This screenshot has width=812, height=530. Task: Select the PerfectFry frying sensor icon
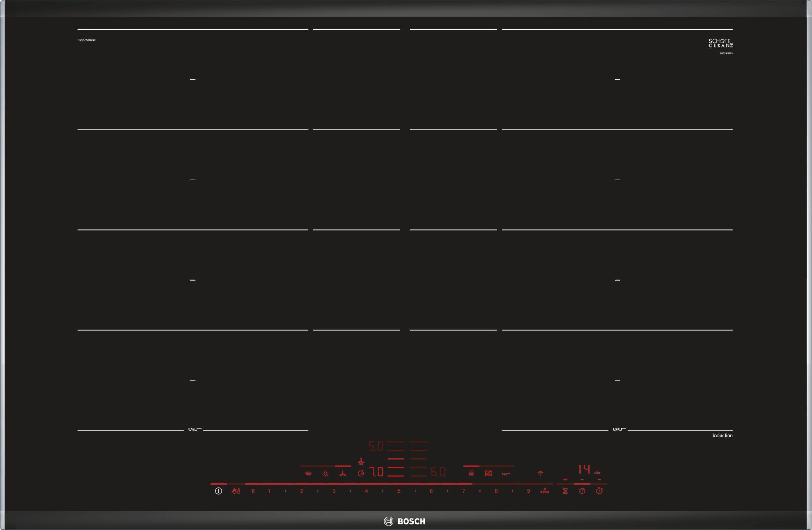pyautogui.click(x=505, y=474)
